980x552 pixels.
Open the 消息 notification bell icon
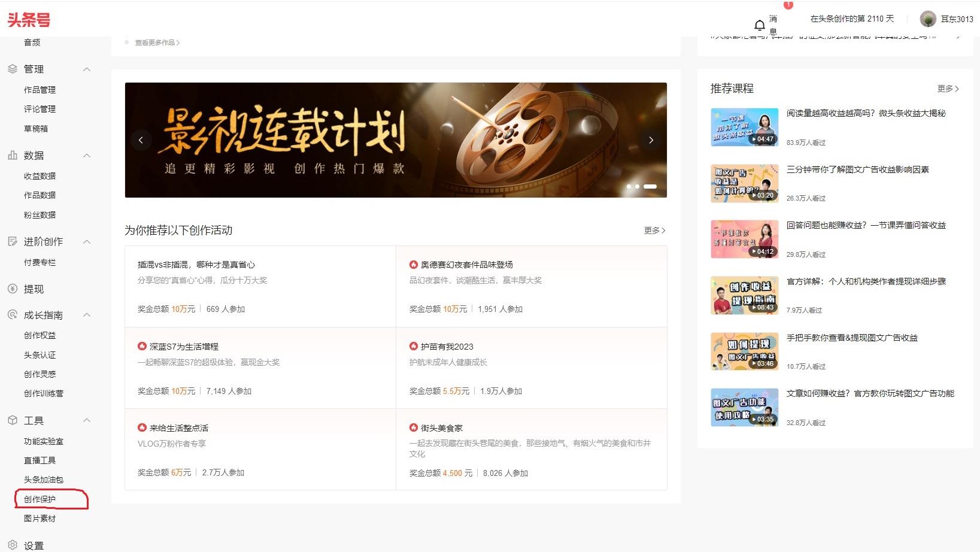[x=758, y=25]
